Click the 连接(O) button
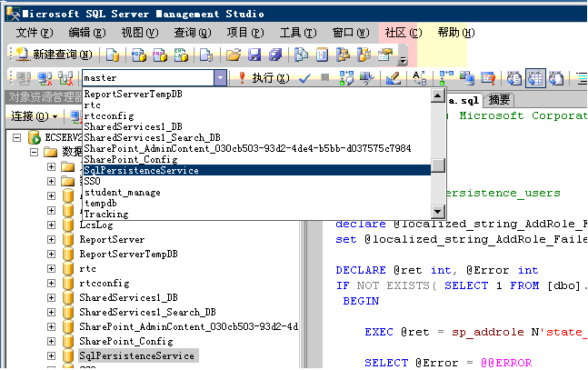 click(x=34, y=116)
